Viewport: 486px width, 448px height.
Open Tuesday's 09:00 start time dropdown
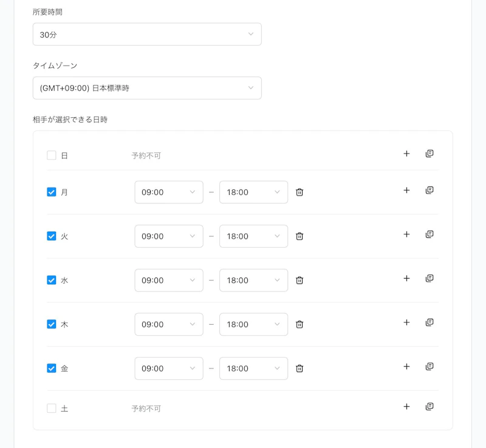(169, 236)
